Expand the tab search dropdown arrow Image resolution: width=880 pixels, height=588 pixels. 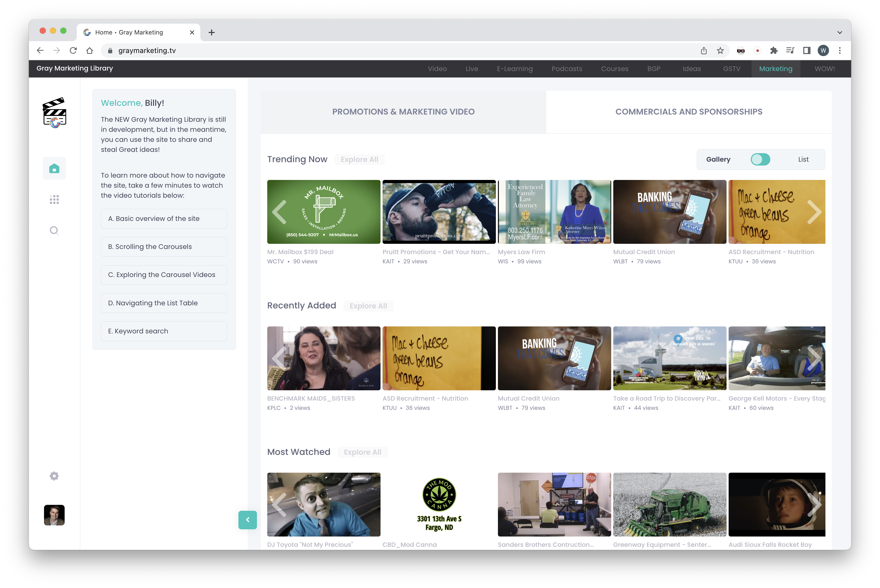tap(840, 33)
